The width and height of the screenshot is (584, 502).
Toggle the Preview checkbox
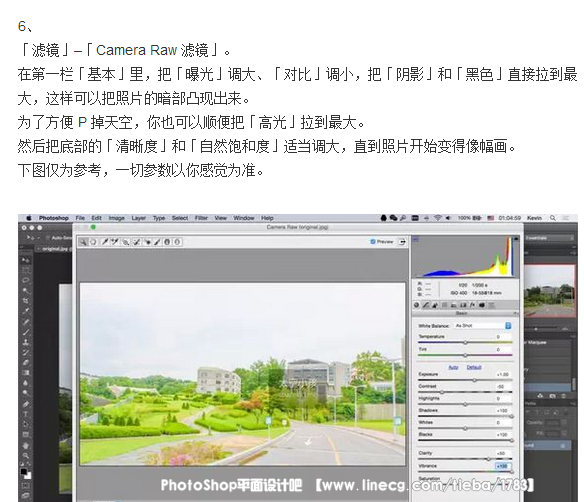(372, 242)
